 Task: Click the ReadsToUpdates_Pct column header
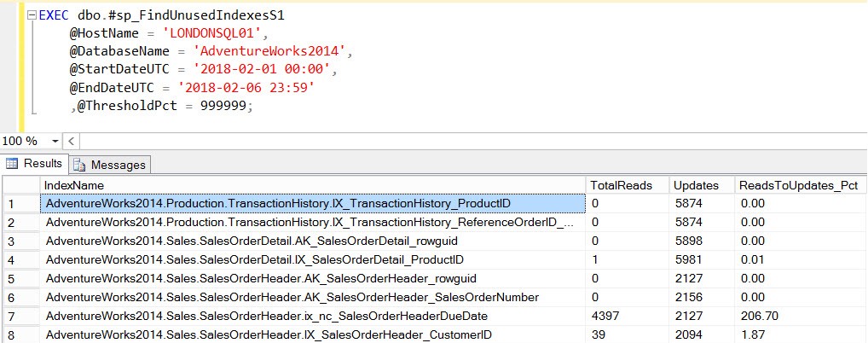[801, 185]
